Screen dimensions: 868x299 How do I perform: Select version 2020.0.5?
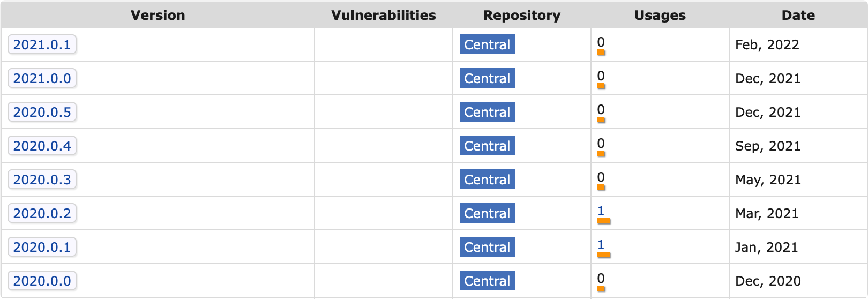point(42,112)
